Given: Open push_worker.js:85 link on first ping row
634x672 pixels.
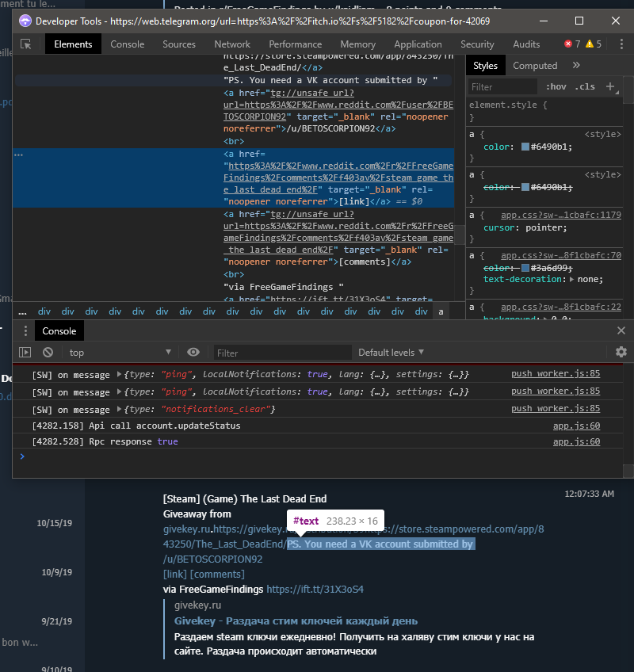Looking at the screenshot, I should tap(556, 373).
